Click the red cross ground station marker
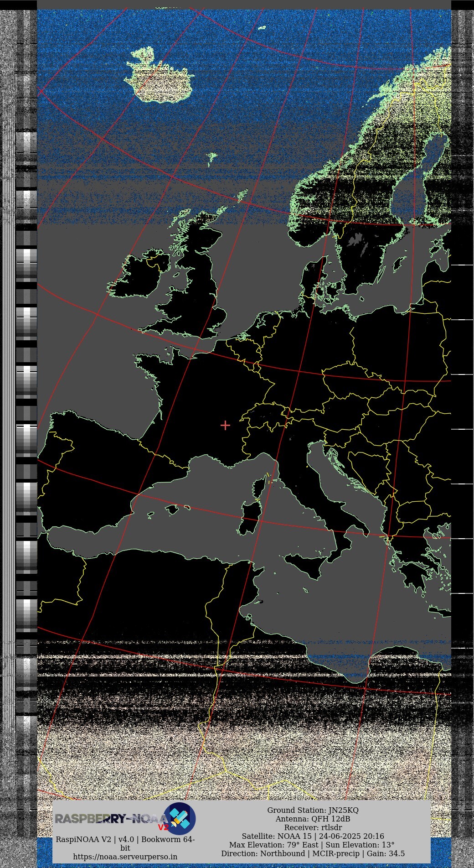Viewport: 474px width, 868px height. click(x=225, y=425)
